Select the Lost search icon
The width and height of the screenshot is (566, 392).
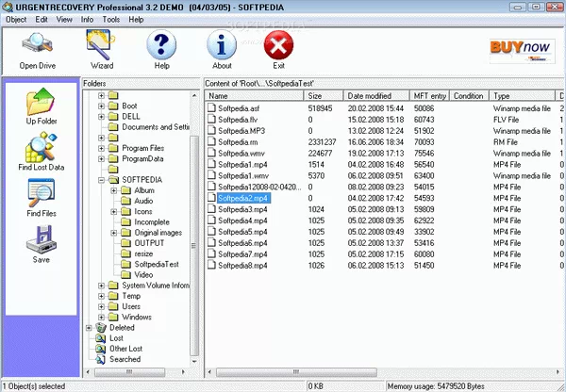click(100, 338)
